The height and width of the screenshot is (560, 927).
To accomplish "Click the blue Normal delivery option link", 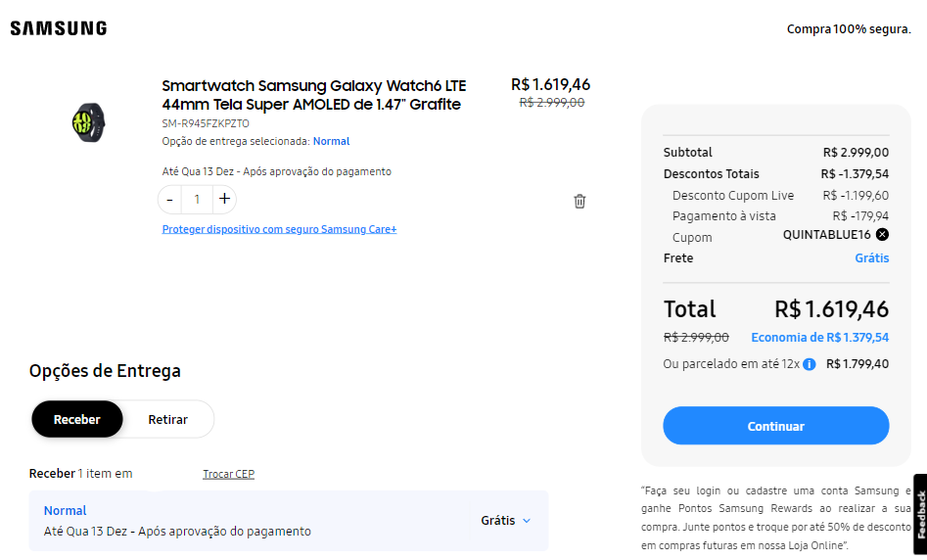I will (331, 141).
